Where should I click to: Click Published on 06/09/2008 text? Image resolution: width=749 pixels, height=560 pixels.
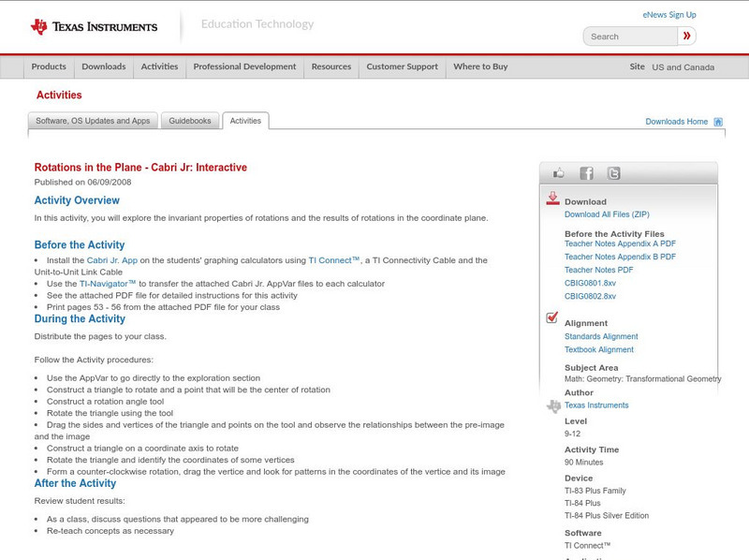pos(82,182)
